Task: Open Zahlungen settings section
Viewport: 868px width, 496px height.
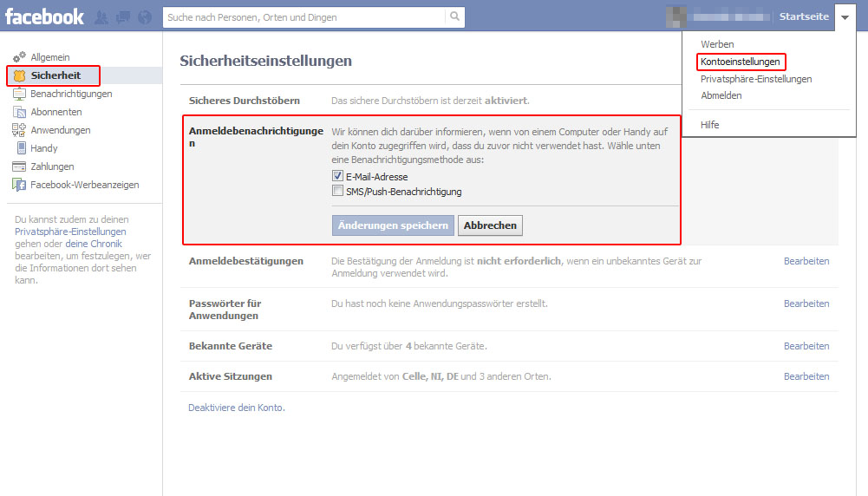Action: [x=52, y=166]
